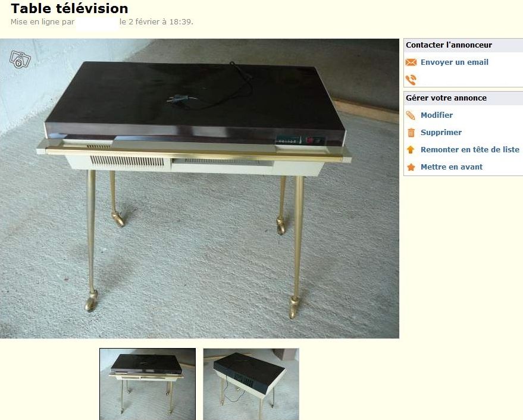
Task: Show the second thumbnail of the table back
Action: [x=251, y=384]
